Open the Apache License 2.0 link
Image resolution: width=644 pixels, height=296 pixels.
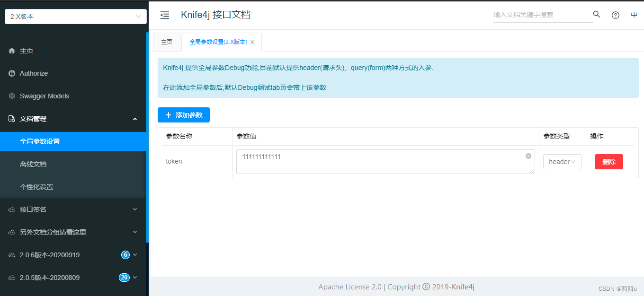(349, 287)
